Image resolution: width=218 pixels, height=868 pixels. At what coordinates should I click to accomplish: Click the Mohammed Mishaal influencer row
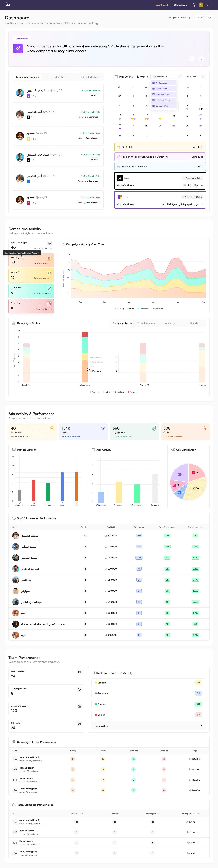pyautogui.click(x=109, y=624)
